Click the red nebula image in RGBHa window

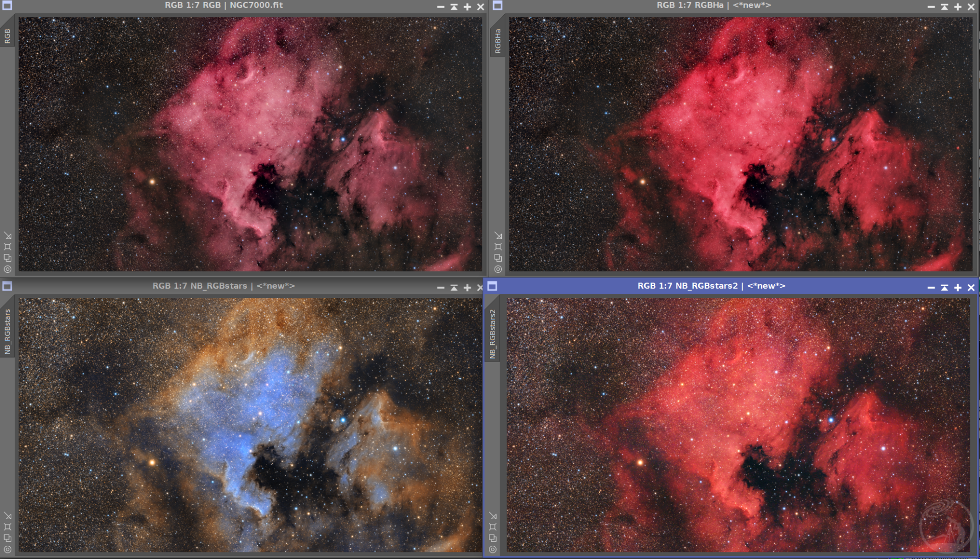point(741,144)
